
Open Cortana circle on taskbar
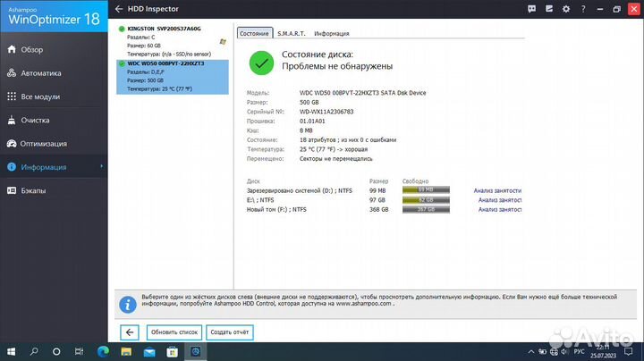pos(56,351)
